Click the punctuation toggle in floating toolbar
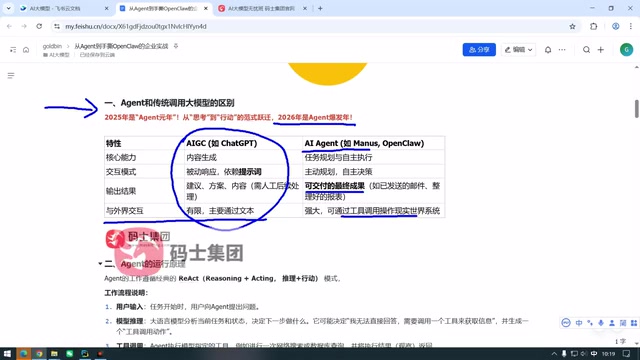Image resolution: width=640 pixels, height=360 pixels. click(590, 323)
